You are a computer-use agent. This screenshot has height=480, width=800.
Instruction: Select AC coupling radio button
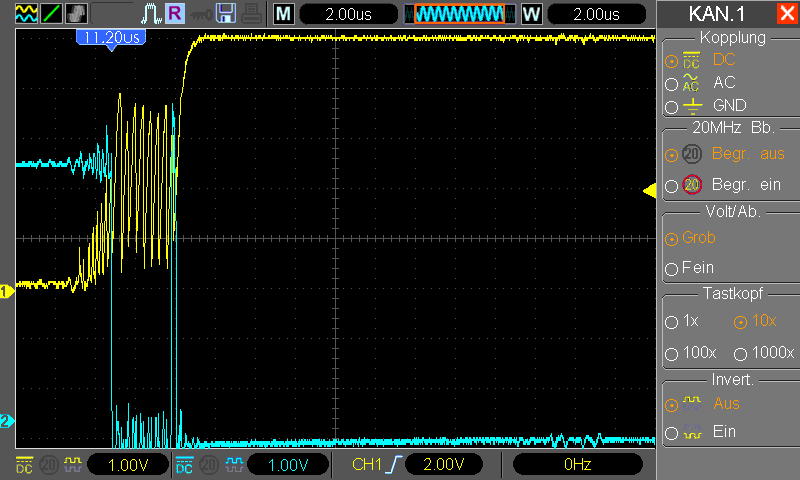(x=671, y=84)
